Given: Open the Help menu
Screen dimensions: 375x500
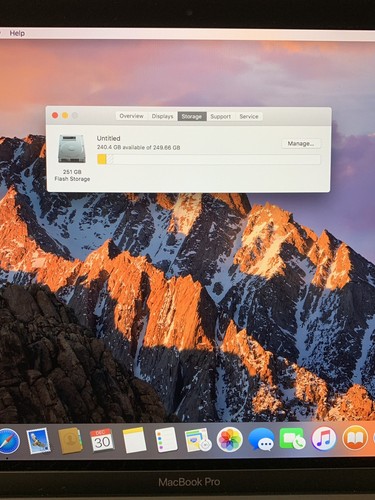Looking at the screenshot, I should point(17,33).
